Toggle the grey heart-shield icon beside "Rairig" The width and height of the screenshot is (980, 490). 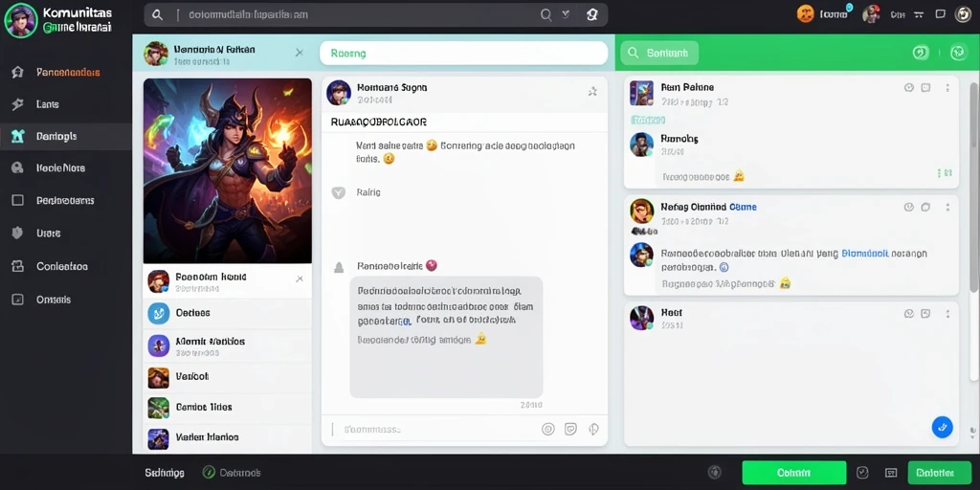(x=338, y=193)
